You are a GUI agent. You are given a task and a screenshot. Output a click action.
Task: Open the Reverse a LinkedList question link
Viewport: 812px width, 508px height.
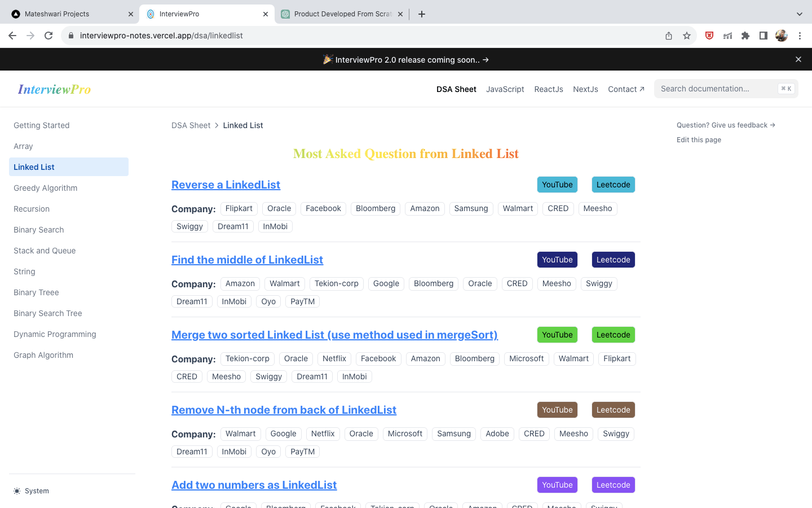click(x=226, y=185)
